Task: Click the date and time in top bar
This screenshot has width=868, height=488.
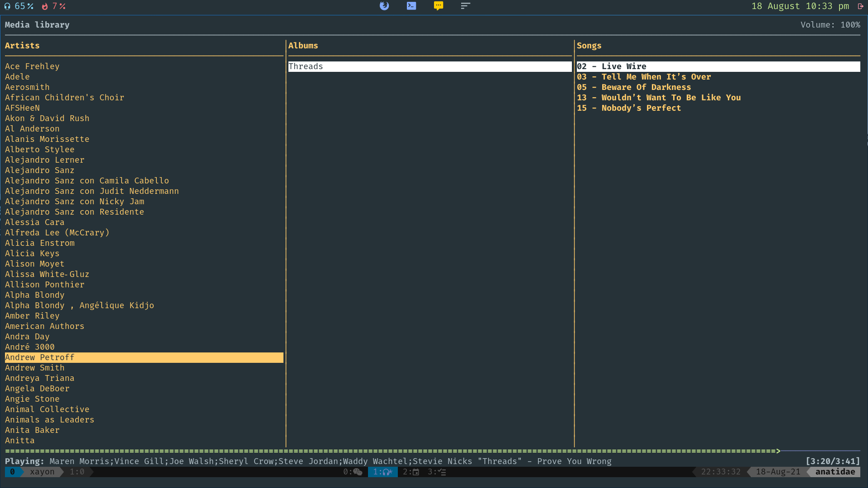Action: click(x=800, y=6)
